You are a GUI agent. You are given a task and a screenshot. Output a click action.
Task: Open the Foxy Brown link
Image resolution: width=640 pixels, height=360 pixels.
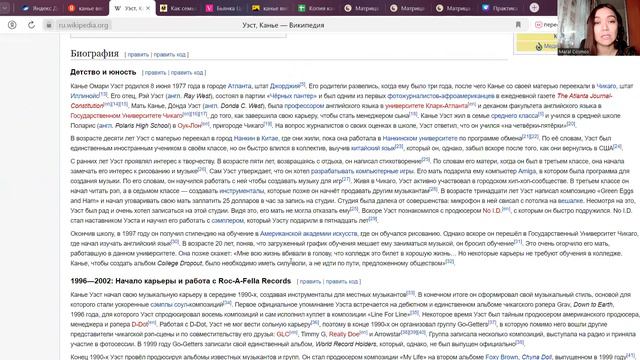click(502, 357)
